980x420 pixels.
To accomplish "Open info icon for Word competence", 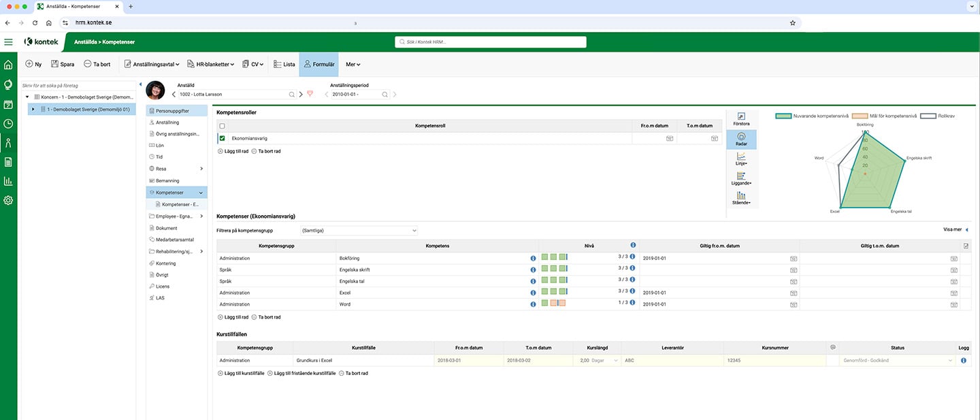I will (533, 304).
